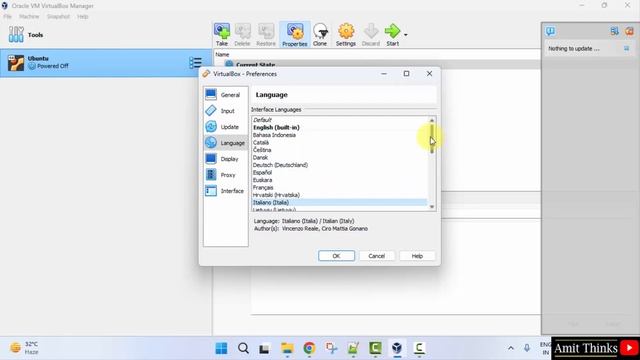Image resolution: width=640 pixels, height=360 pixels.
Task: Open the Snapshot menu
Action: point(58,17)
